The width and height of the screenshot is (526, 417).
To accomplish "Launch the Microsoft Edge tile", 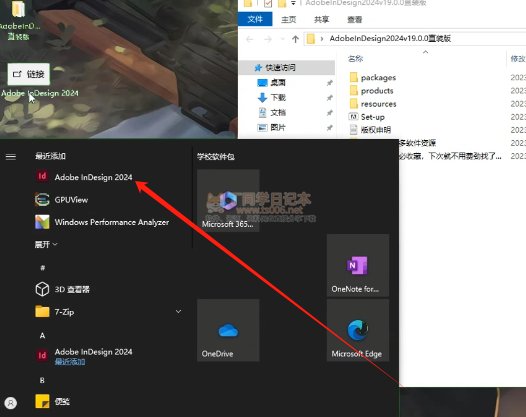I will tap(358, 330).
